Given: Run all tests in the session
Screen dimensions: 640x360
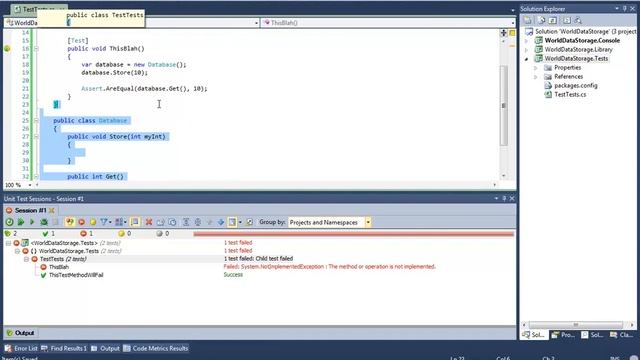Looking at the screenshot, I should point(9,222).
